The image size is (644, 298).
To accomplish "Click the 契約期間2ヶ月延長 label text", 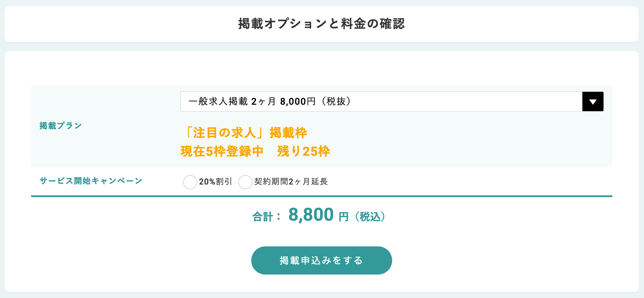I will click(291, 182).
